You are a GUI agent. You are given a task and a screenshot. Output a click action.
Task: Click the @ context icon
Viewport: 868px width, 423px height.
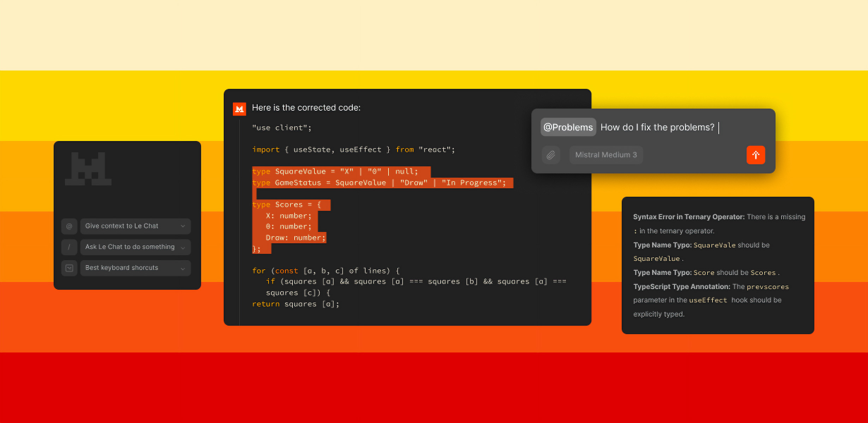pyautogui.click(x=69, y=226)
